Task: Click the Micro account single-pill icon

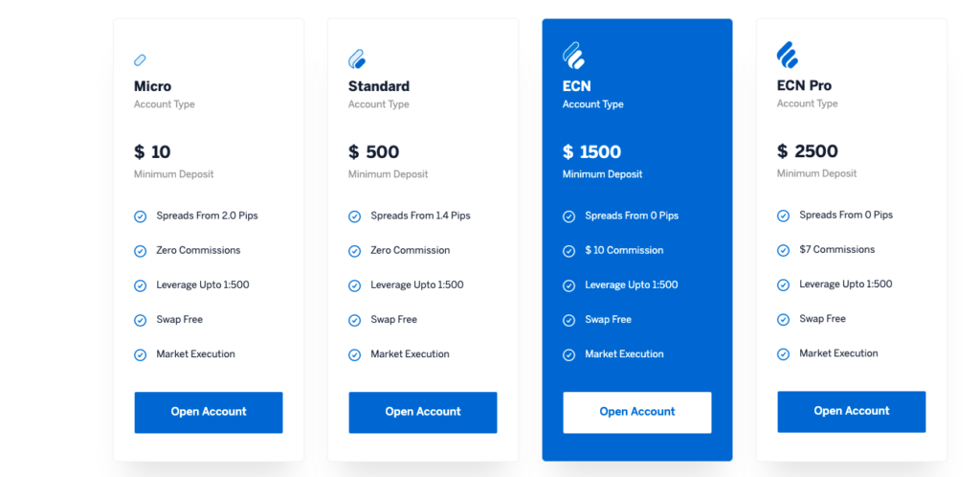Action: point(140,60)
